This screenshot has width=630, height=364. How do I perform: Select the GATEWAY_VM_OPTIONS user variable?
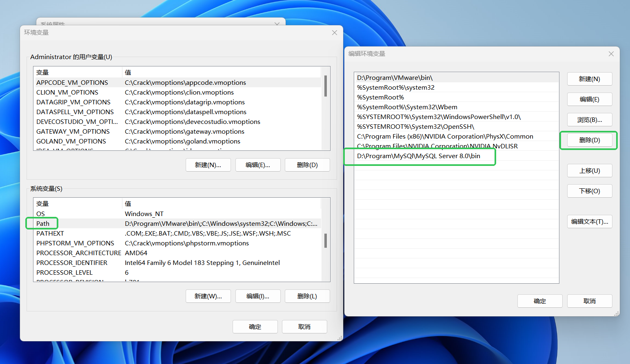[x=177, y=132]
